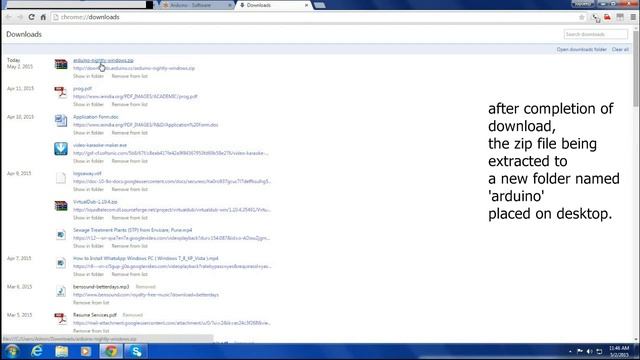Click the bensound.com source URL
Image resolution: width=640 pixels, height=360 pixels.
[146, 295]
